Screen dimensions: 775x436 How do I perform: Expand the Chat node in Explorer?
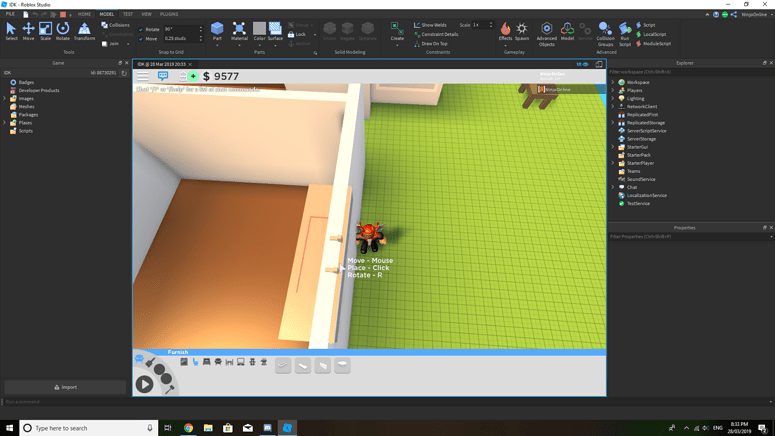click(x=613, y=187)
